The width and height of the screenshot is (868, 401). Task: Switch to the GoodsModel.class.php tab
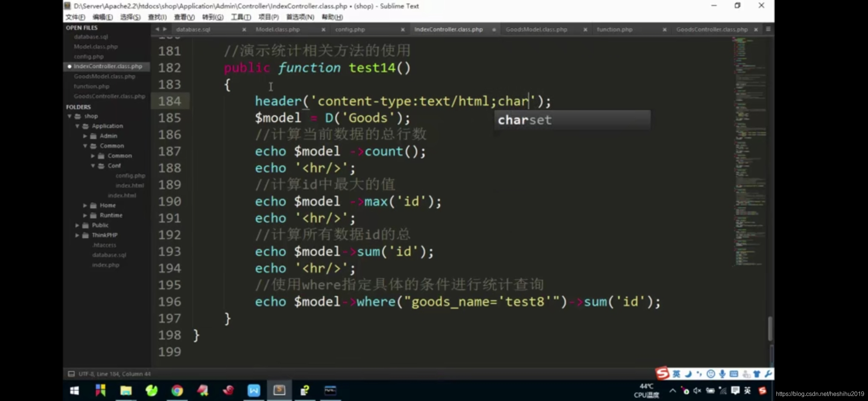click(536, 29)
